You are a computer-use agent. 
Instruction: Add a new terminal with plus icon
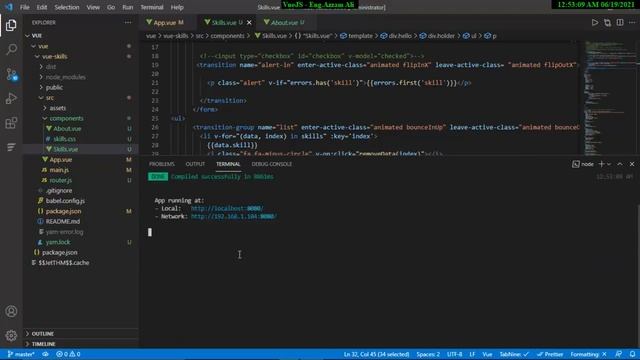(x=601, y=164)
